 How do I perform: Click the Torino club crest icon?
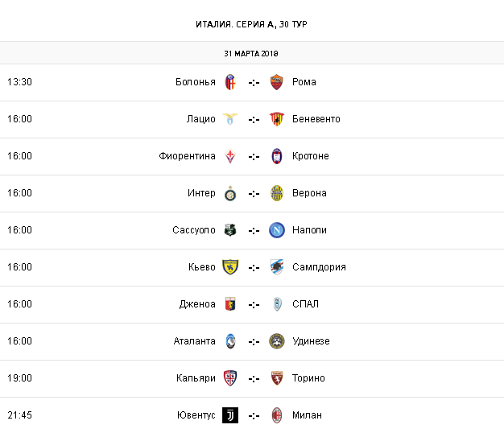pos(277,378)
